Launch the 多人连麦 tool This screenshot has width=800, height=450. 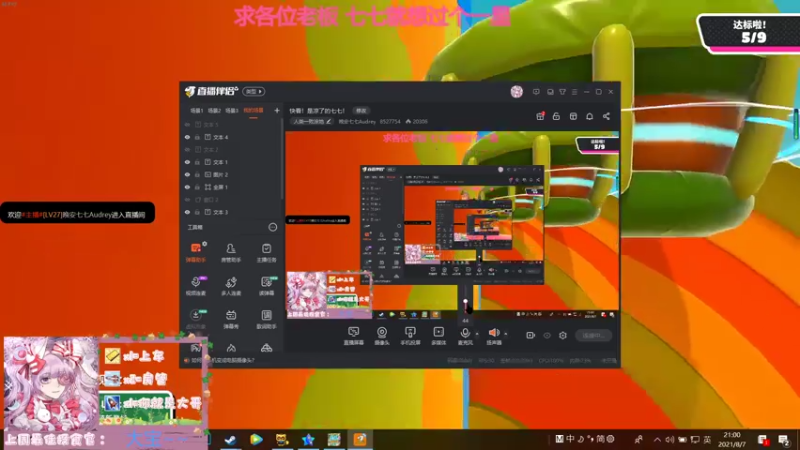[231, 286]
